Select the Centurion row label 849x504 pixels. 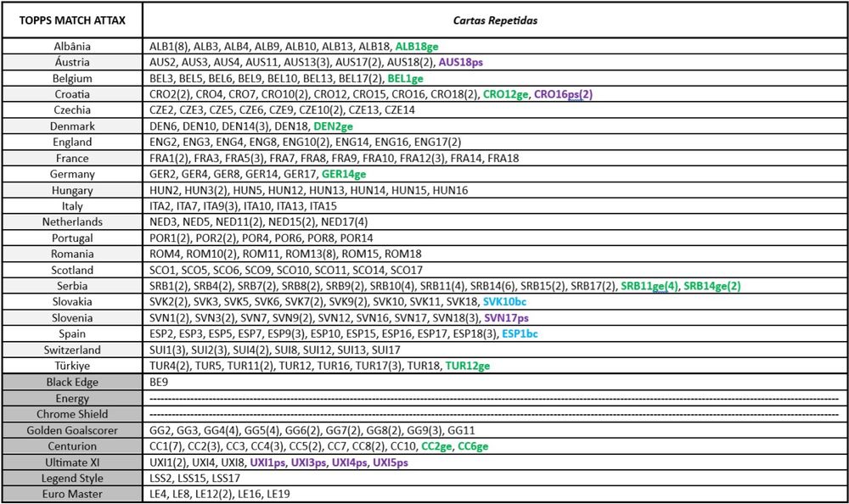[72, 446]
